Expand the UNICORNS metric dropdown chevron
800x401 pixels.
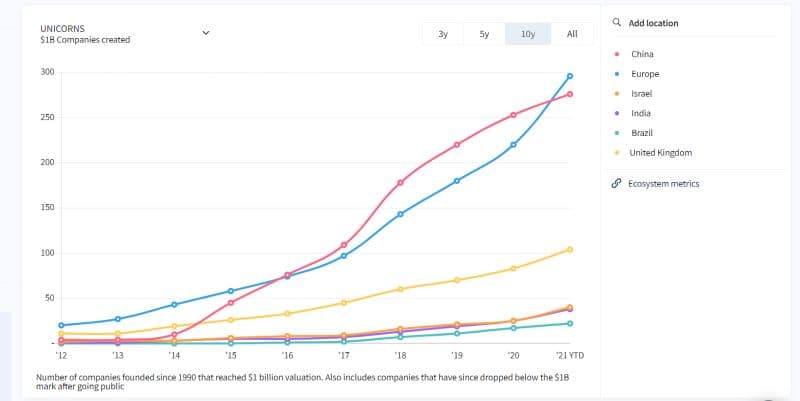(x=206, y=33)
